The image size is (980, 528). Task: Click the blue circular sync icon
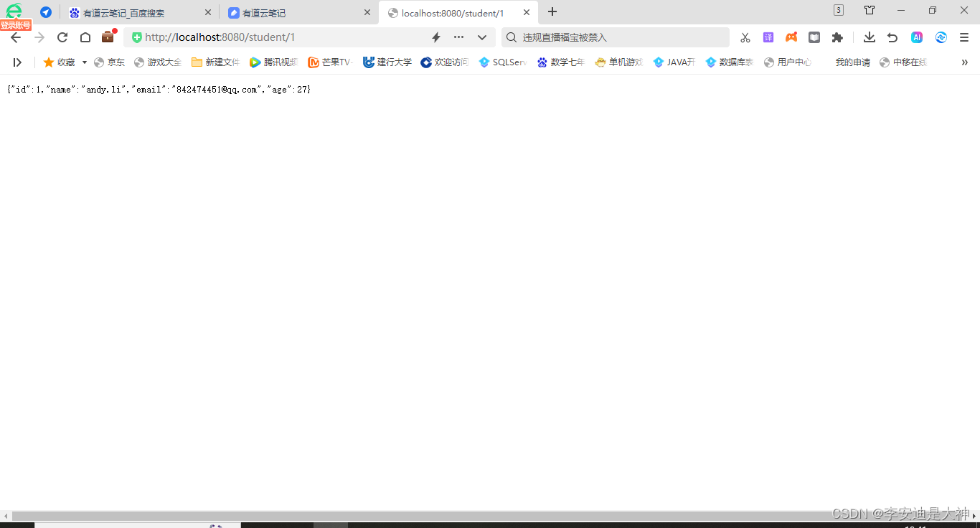941,37
